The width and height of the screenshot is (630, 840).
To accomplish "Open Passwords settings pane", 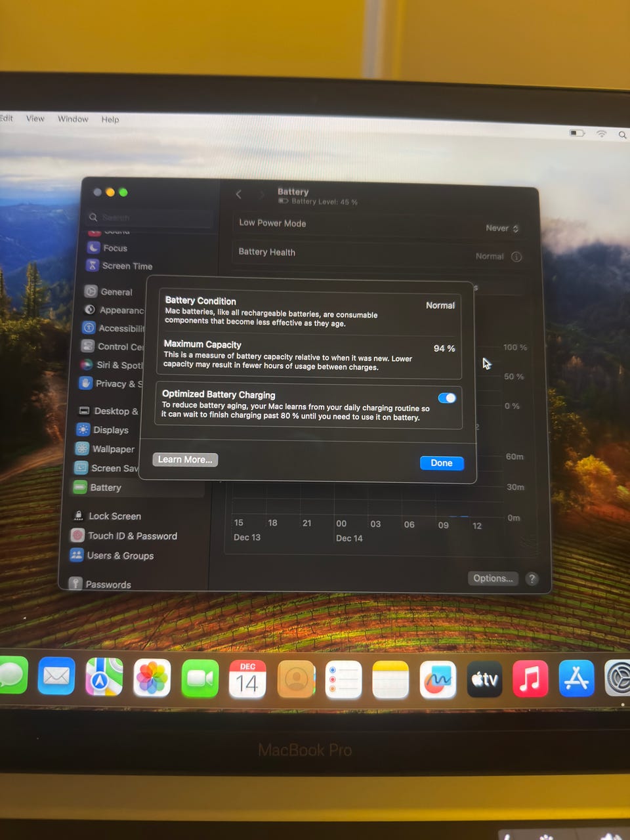I will pyautogui.click(x=100, y=584).
